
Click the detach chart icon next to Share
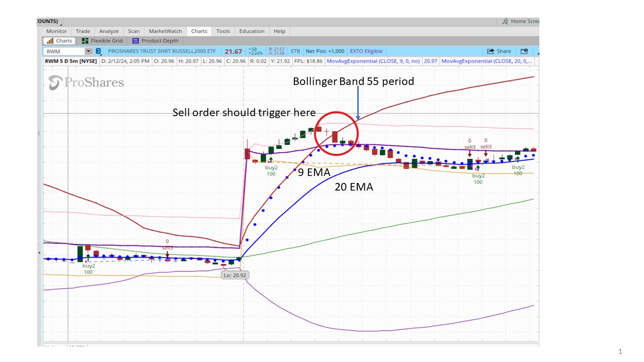(524, 51)
